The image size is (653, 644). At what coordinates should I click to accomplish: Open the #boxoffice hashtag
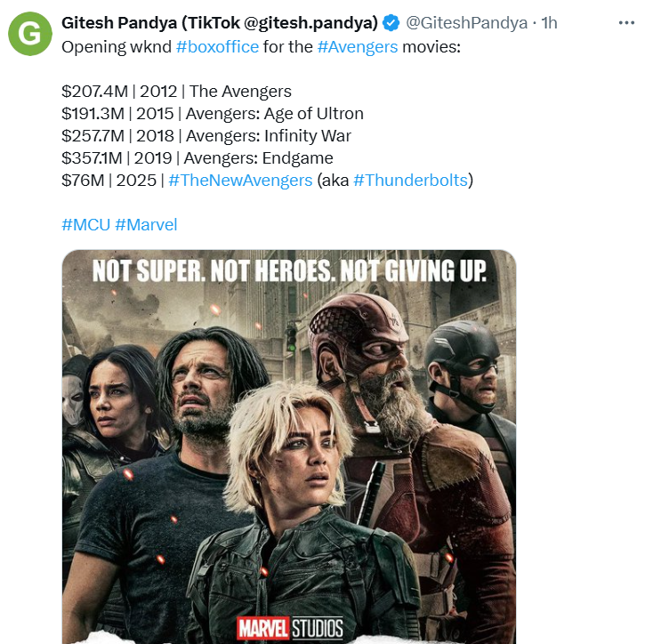click(x=218, y=45)
